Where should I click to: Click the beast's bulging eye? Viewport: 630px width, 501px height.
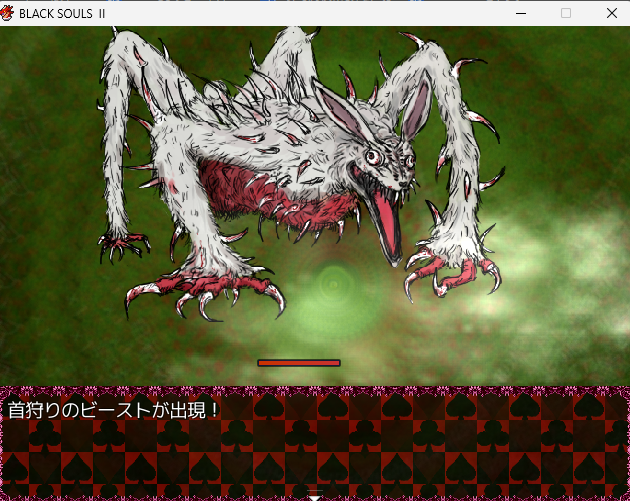(373, 157)
